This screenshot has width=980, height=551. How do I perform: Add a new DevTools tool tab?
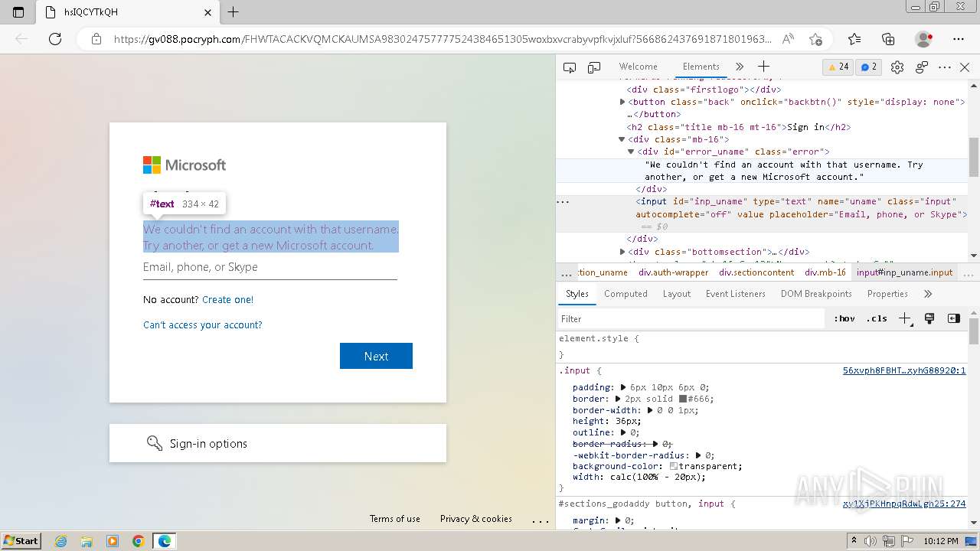click(x=763, y=67)
